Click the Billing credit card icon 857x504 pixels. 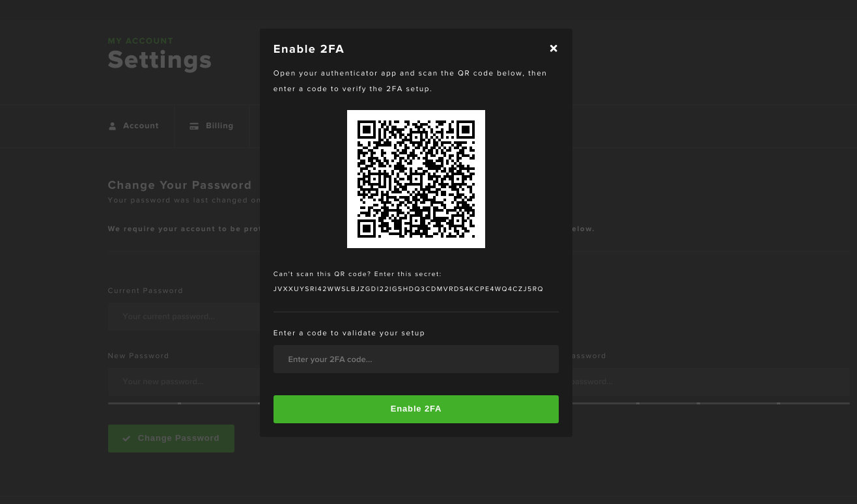[194, 126]
